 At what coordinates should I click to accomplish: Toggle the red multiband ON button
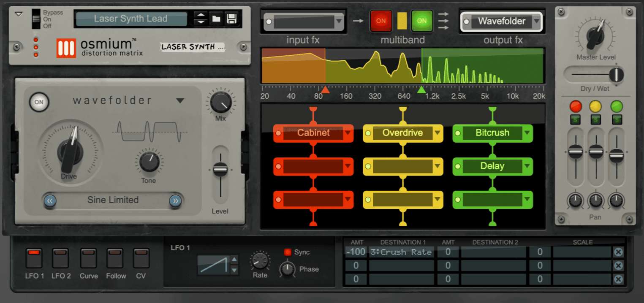pyautogui.click(x=381, y=21)
